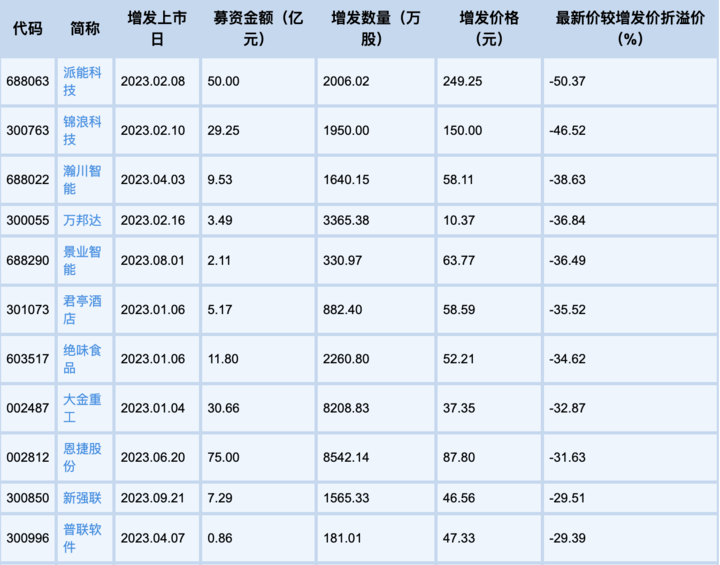Viewport: 720px width, 565px height.
Task: Click the date 2023.04.07
Action: tap(153, 538)
